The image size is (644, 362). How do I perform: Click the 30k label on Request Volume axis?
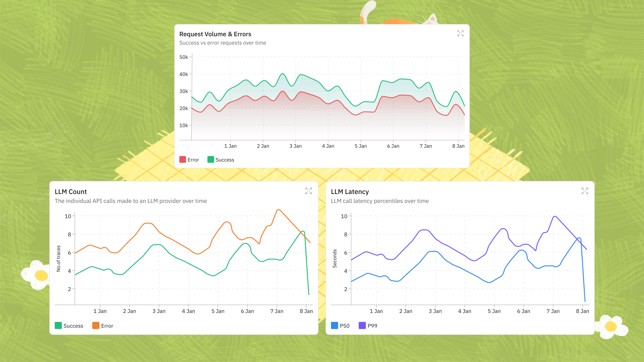tap(184, 91)
